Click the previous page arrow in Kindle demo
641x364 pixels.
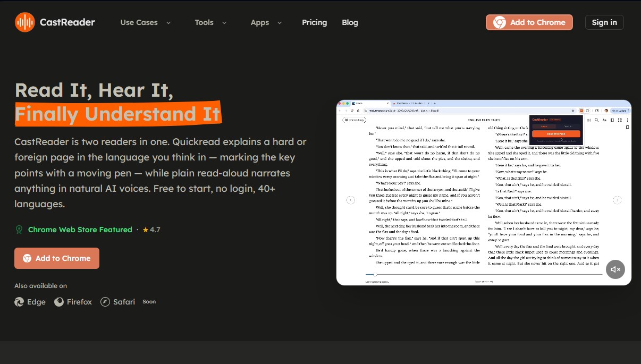click(x=351, y=200)
